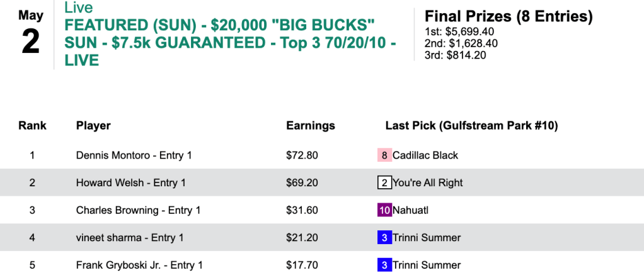Click the Last Pick (Gulfstream Park #10) header
This screenshot has width=644, height=275.
click(471, 126)
